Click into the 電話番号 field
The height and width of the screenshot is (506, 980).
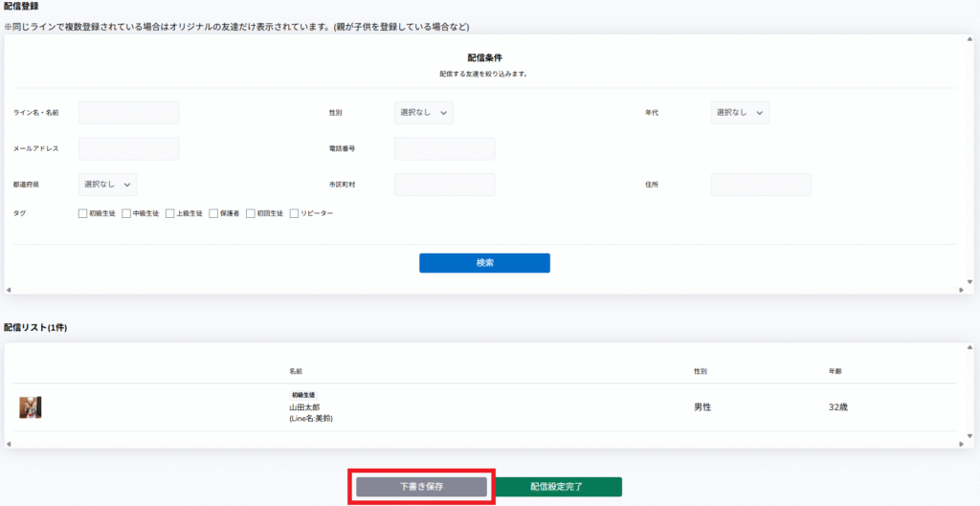point(444,148)
